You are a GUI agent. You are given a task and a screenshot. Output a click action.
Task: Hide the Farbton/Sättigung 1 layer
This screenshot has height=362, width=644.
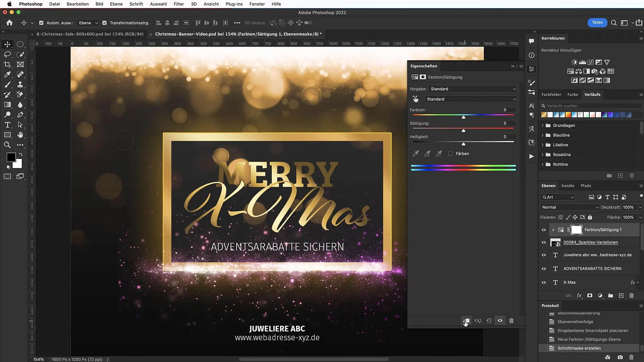[544, 230]
